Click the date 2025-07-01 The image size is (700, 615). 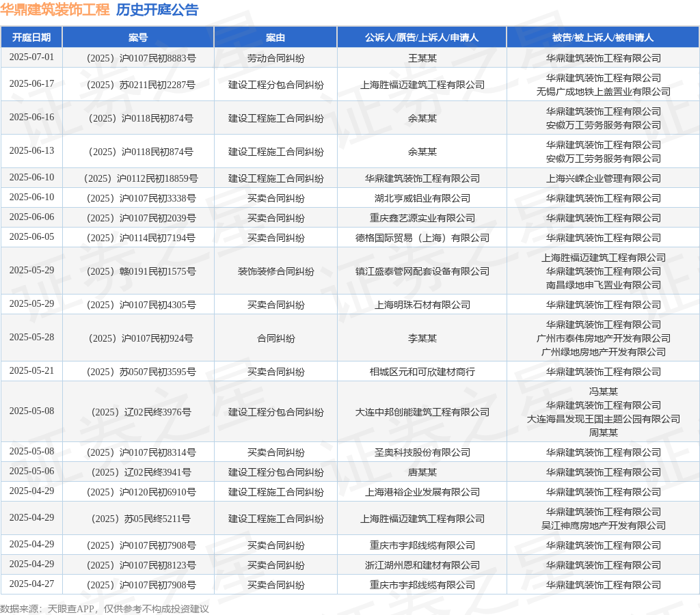coord(31,57)
